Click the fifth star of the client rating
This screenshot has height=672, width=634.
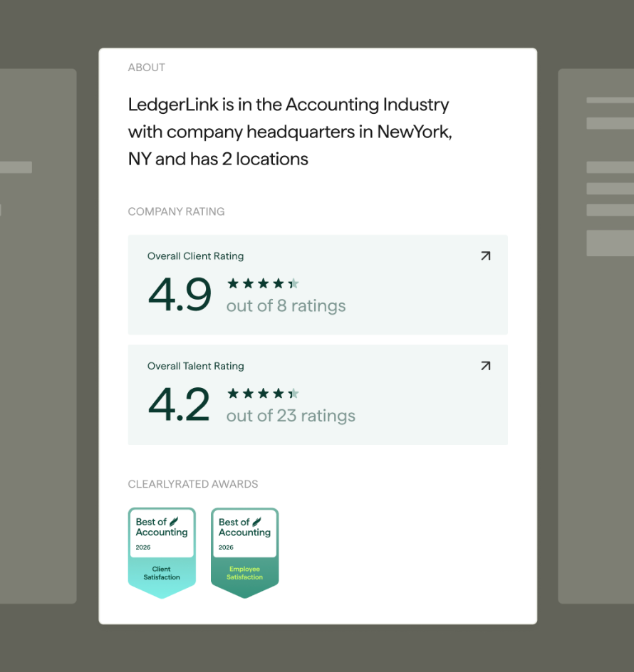293,283
